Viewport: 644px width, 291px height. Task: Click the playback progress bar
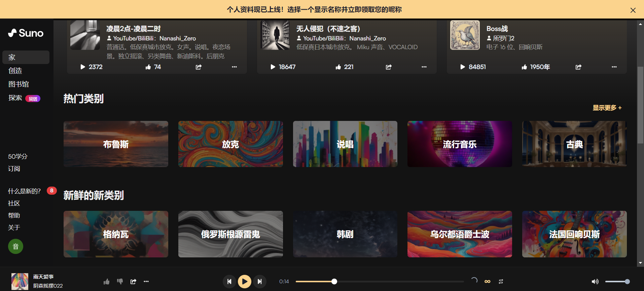(380, 282)
